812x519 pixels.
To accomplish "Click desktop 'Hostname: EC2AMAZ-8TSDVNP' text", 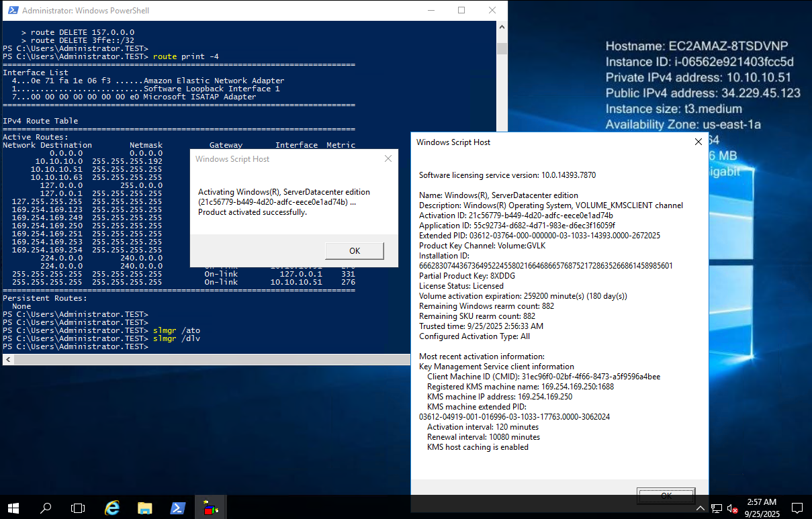I will coord(696,46).
